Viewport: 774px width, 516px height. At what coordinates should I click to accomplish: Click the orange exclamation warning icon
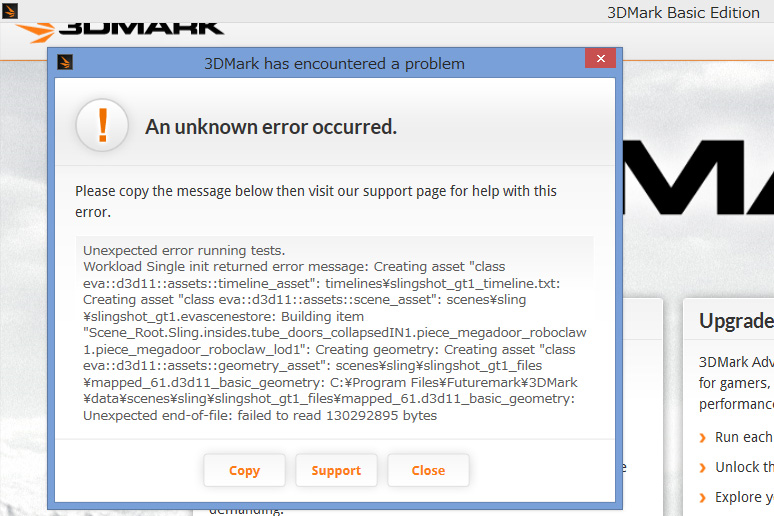point(102,125)
